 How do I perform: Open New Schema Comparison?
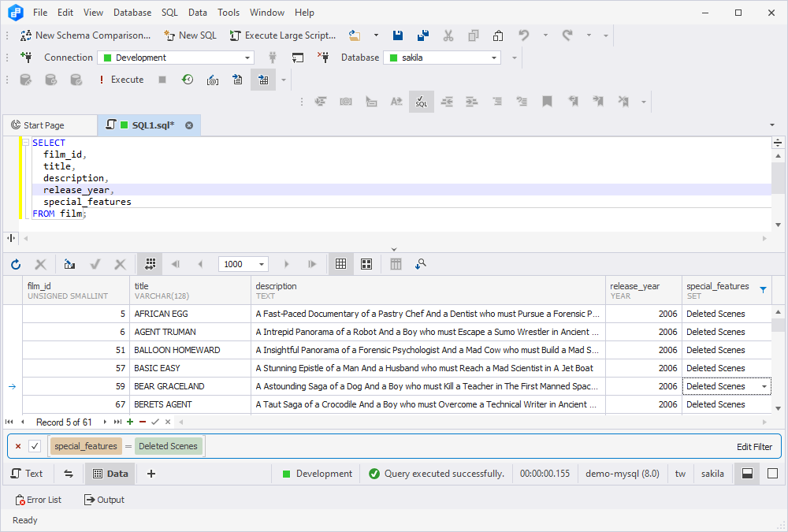[x=85, y=35]
